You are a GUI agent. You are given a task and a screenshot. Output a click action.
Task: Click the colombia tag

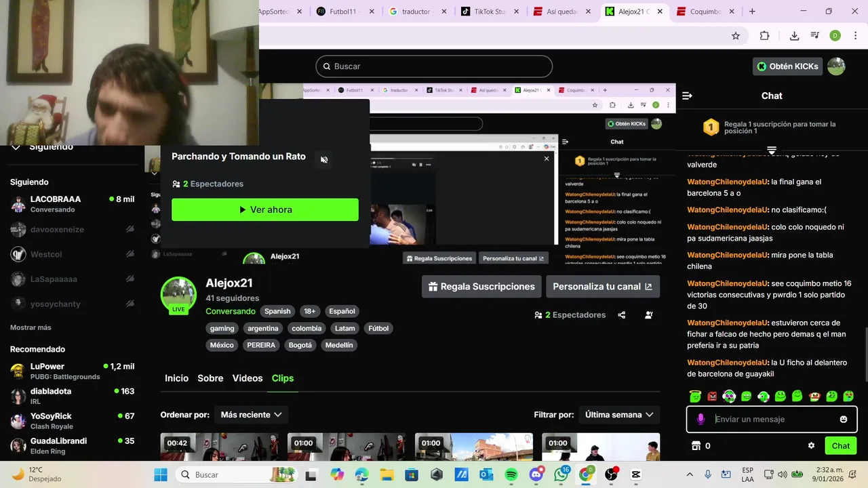coord(307,328)
